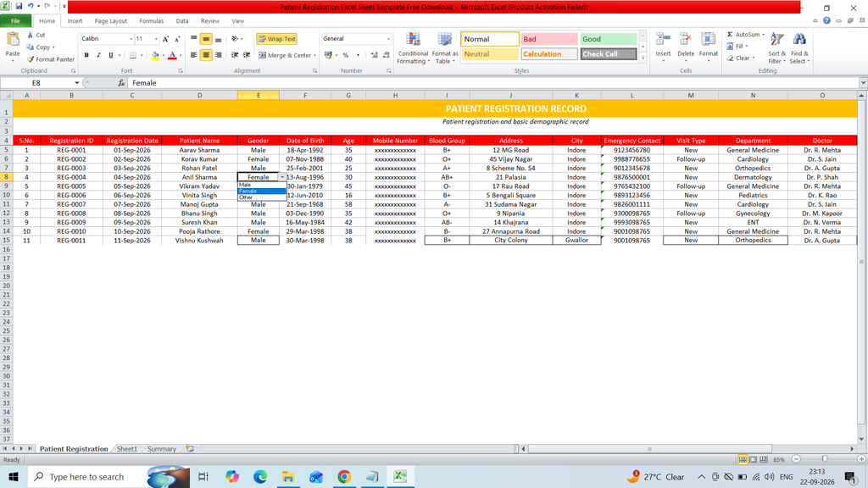Click the Cut scissors icon

click(x=31, y=35)
